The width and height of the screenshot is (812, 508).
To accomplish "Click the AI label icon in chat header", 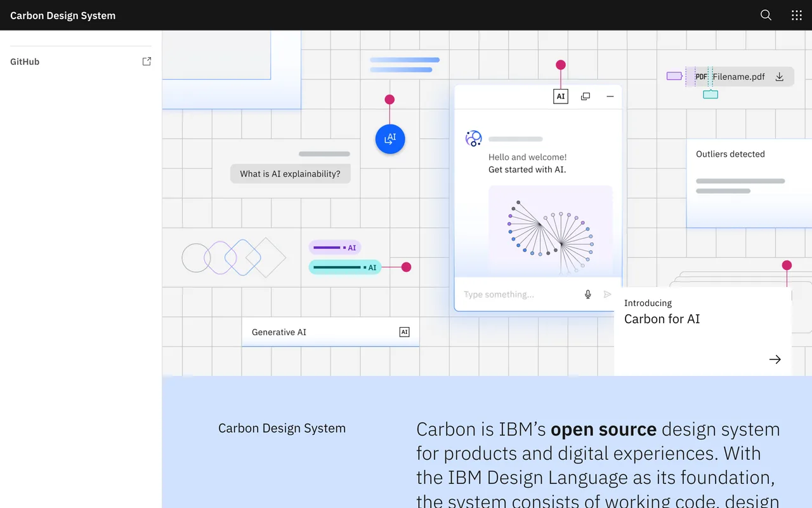I will pyautogui.click(x=561, y=97).
